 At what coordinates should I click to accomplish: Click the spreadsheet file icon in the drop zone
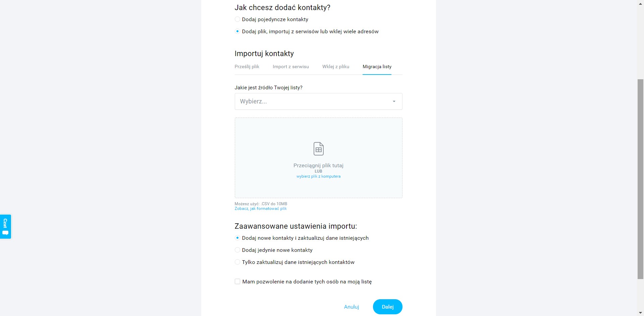pos(318,149)
